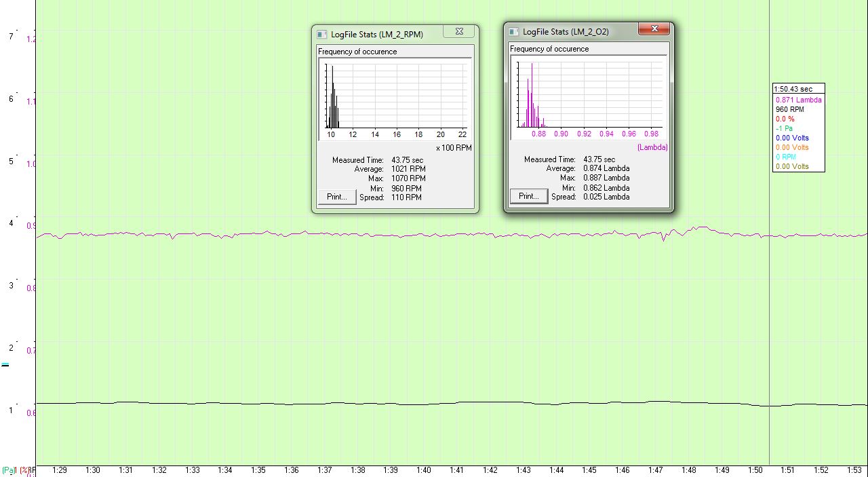Click the 1:40 mark on the time axis
The height and width of the screenshot is (477, 868).
pos(424,470)
